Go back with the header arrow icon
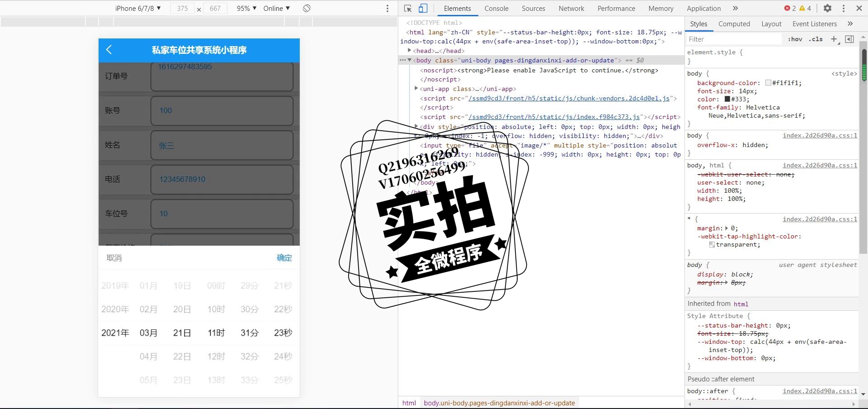868x409 pixels. pyautogui.click(x=109, y=50)
